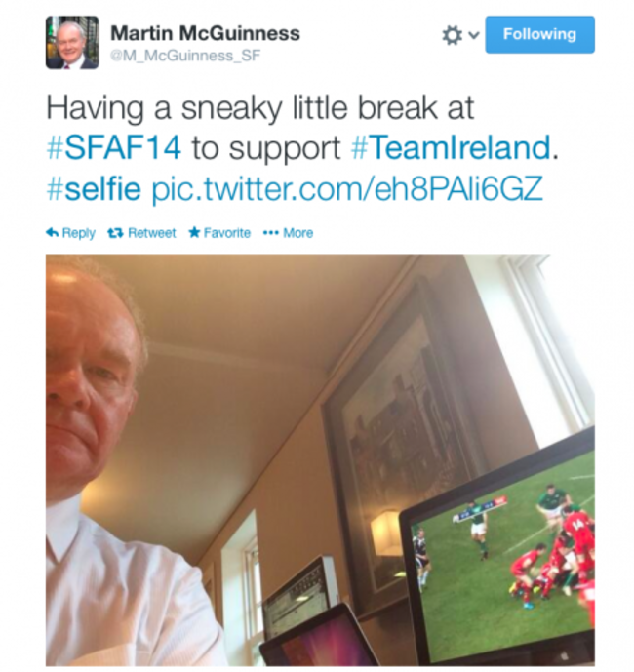
Task: Click the Retweet arrows icon
Action: pos(116,233)
